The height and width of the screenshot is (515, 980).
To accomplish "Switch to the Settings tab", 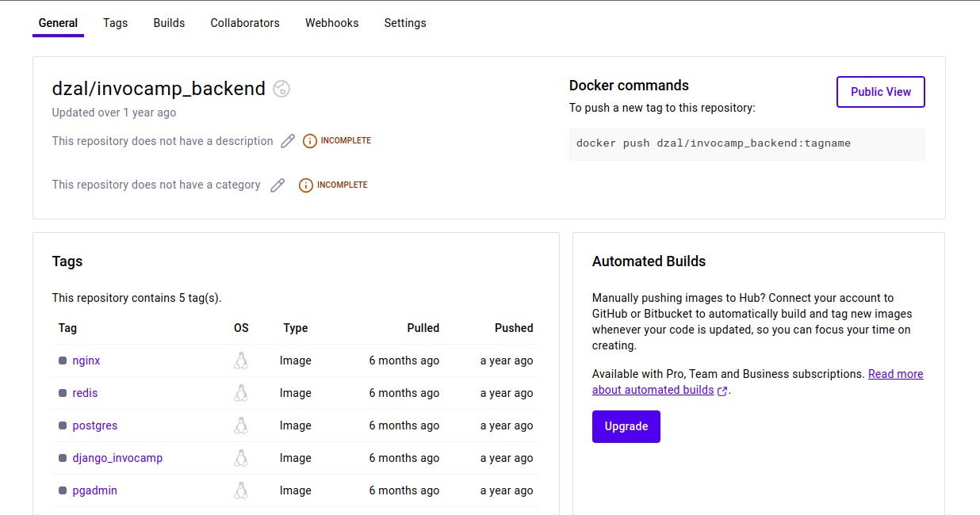I will [x=405, y=23].
